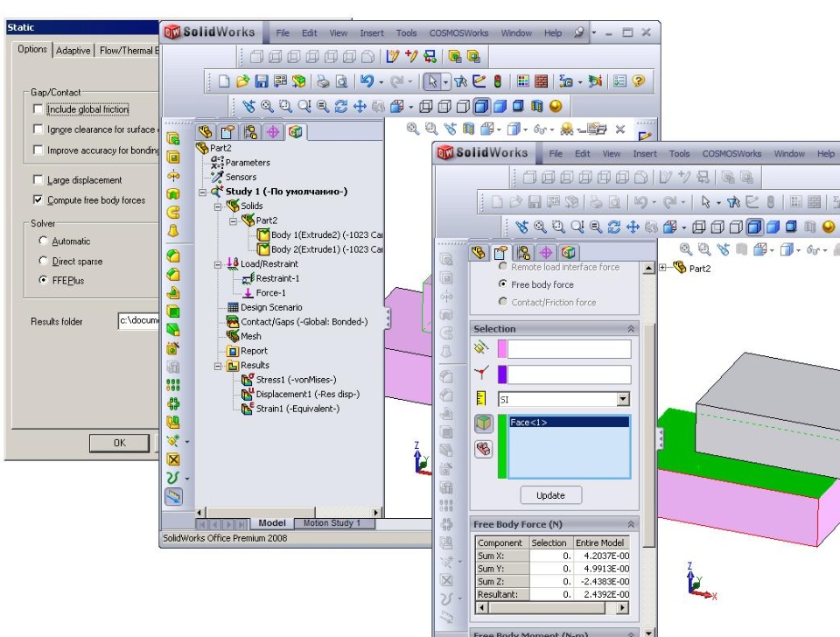
Task: Click the Rotate View icon in the front window's view toolbar
Action: point(614,227)
